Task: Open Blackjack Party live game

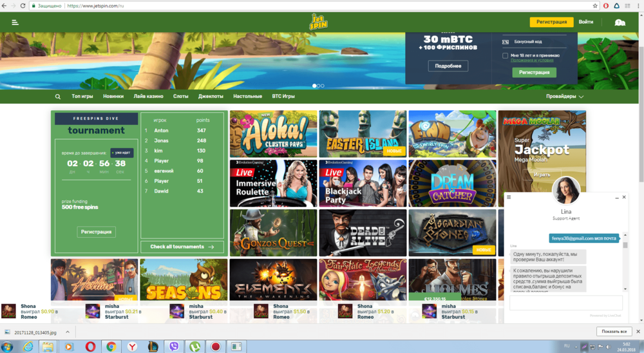Action: click(363, 184)
